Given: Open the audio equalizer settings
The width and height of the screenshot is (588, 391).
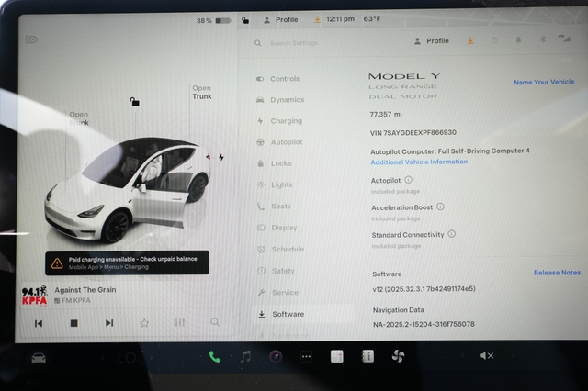Looking at the screenshot, I should click(180, 322).
